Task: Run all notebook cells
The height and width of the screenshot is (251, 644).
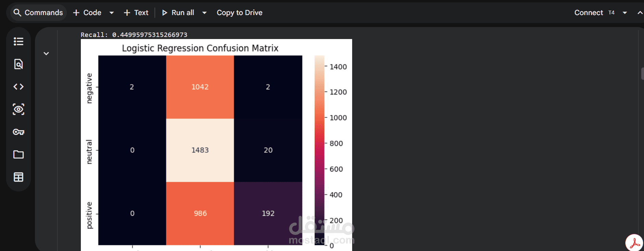Action: [x=178, y=13]
